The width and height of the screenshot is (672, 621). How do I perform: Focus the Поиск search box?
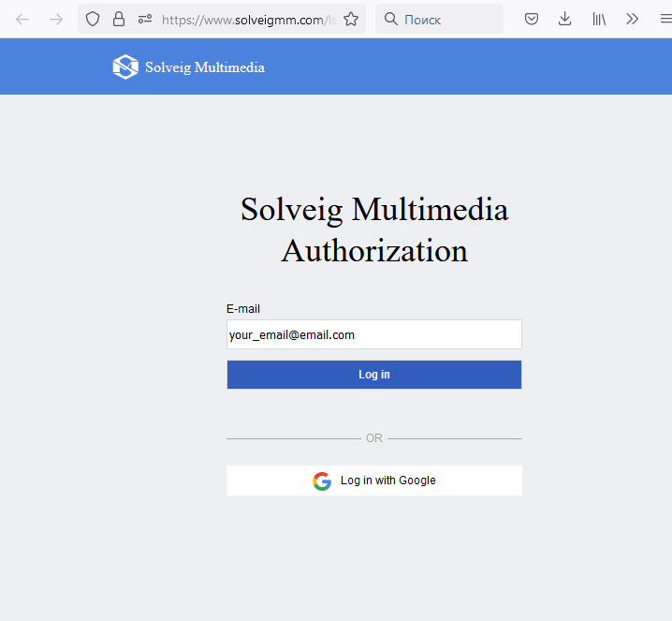(x=439, y=20)
